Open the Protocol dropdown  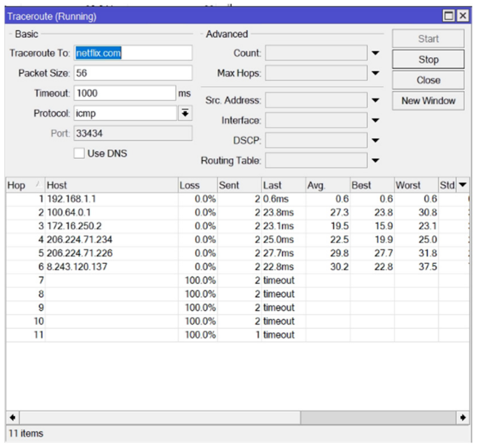(185, 113)
